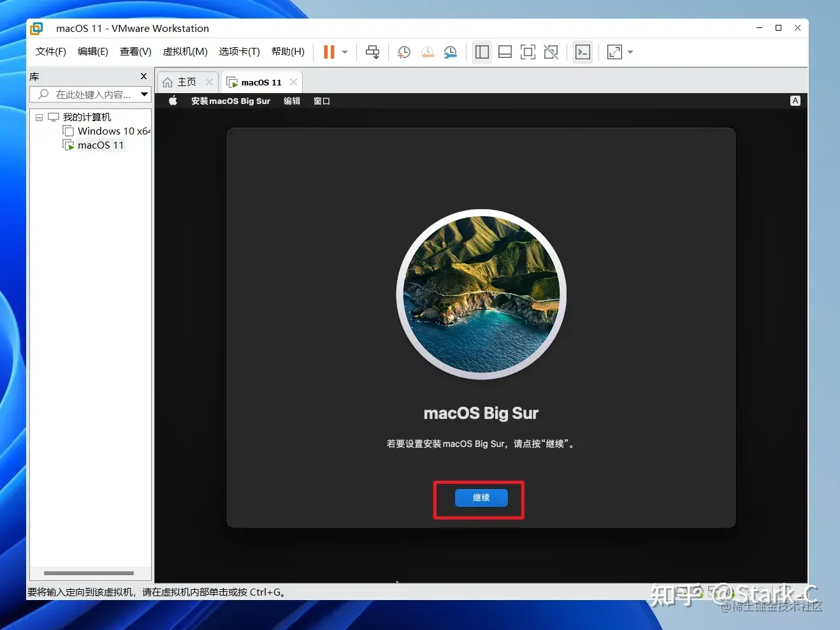
Task: Collapse the 我的计算机 tree node
Action: 40,117
